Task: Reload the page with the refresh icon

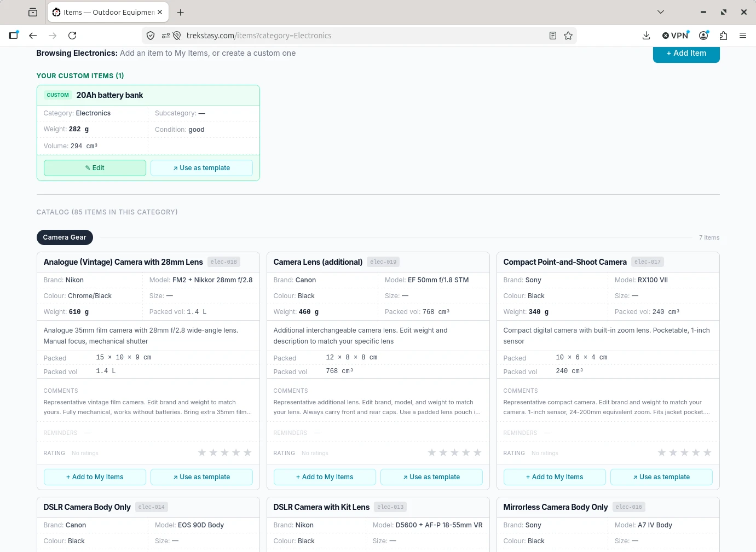Action: pos(72,36)
